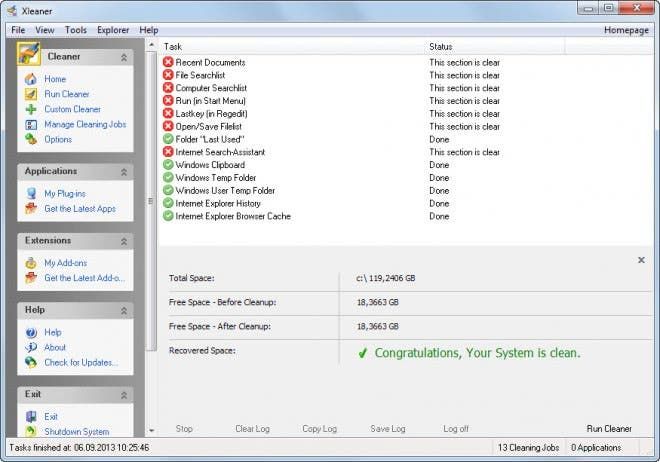
Task: Open the Explorer menu
Action: click(x=113, y=30)
